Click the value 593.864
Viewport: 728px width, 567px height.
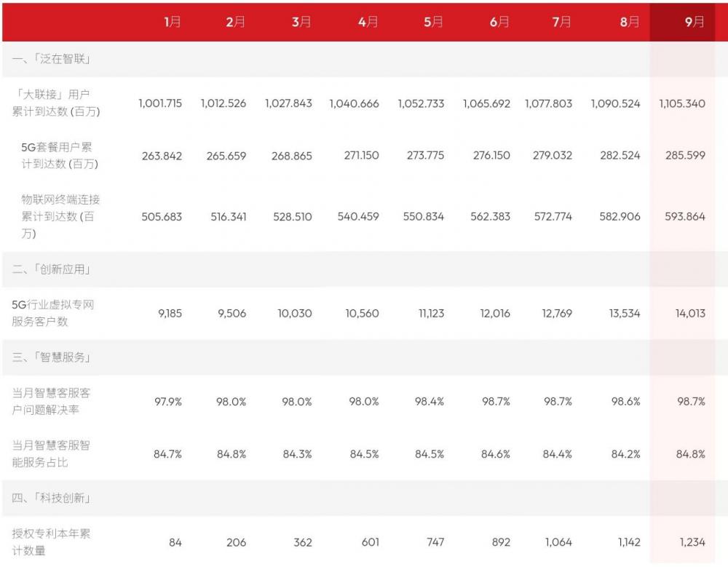coord(685,216)
